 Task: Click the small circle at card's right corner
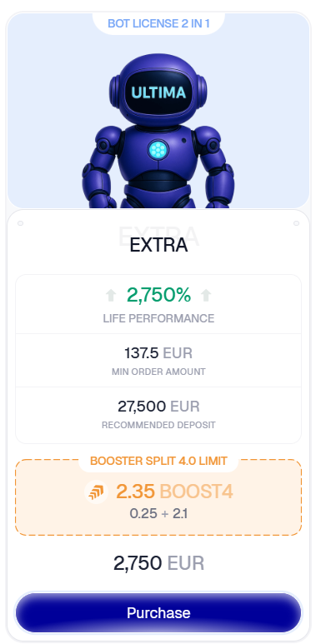296,223
